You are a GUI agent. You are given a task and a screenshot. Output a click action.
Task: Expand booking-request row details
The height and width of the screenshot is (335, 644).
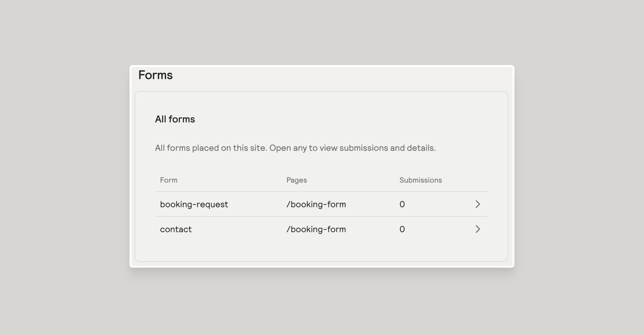pos(321,204)
